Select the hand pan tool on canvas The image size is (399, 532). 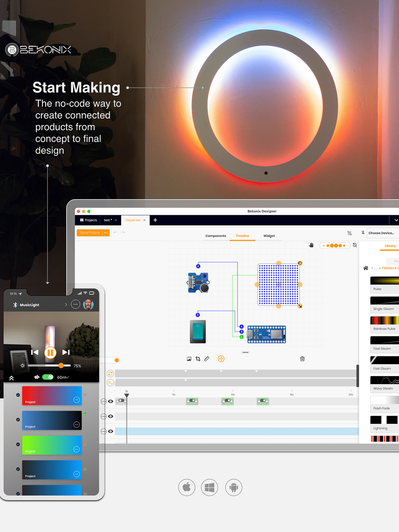click(x=311, y=245)
